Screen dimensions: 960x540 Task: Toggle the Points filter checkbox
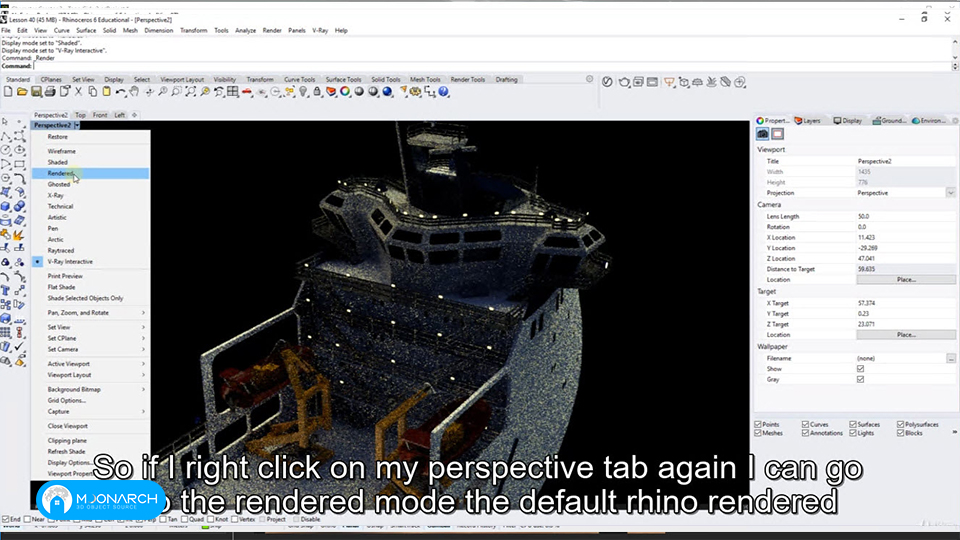[x=758, y=424]
